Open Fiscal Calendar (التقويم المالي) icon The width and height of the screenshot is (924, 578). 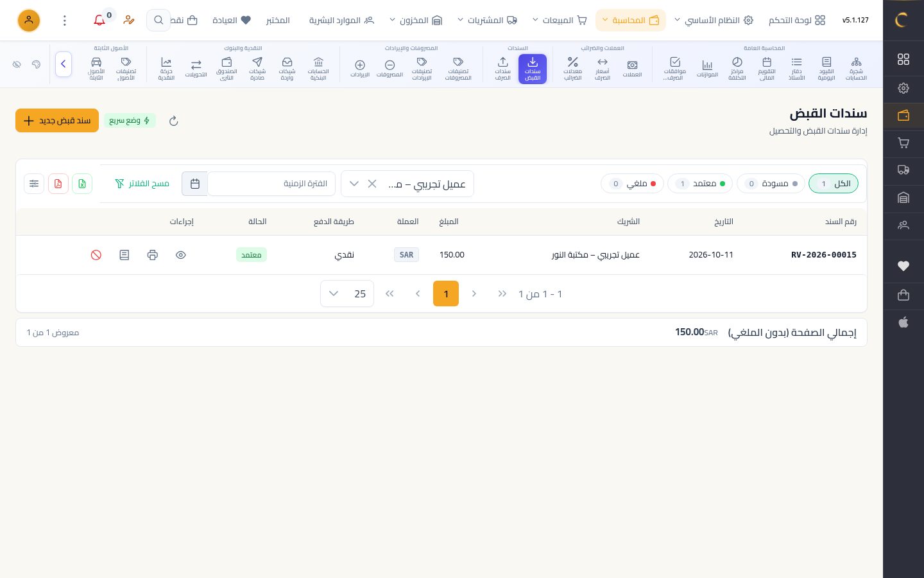pos(767,68)
